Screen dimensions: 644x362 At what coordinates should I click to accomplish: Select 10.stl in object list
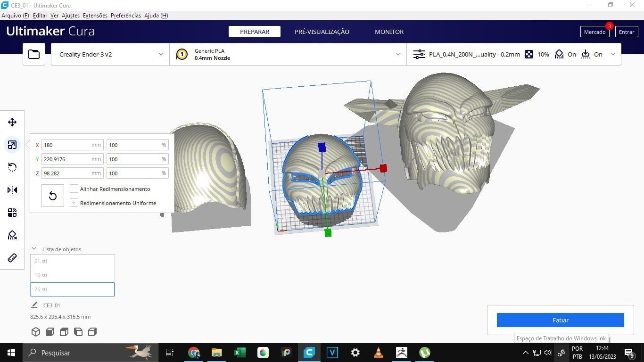73,275
